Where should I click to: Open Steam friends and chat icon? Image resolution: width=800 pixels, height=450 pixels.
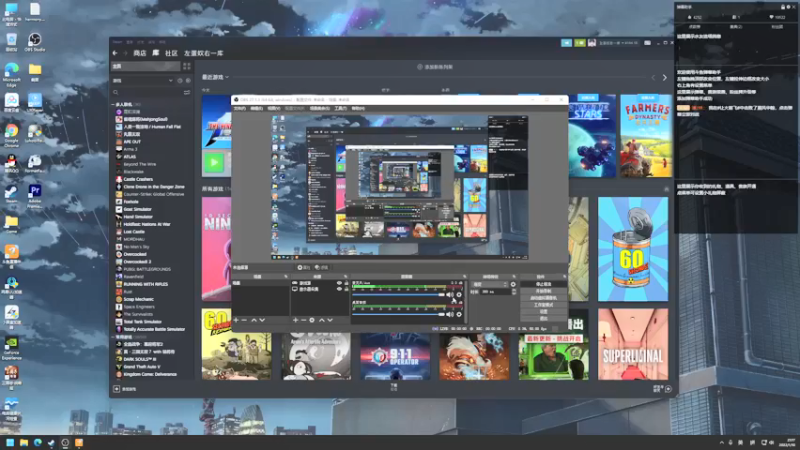point(668,389)
